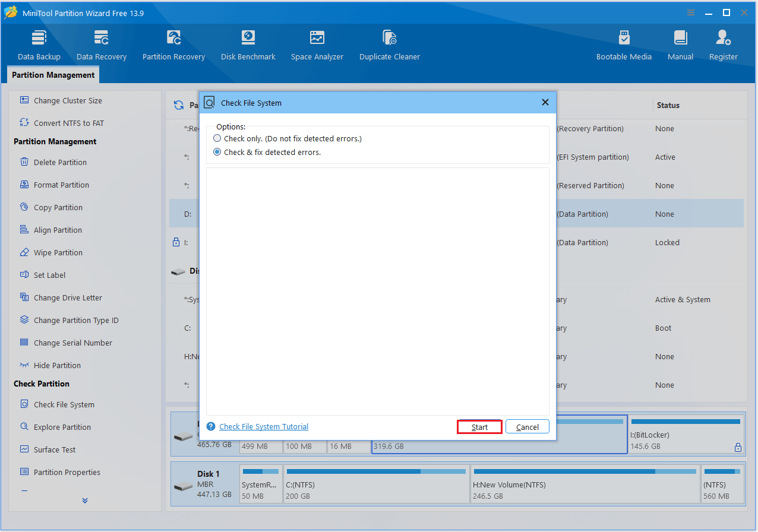Image resolution: width=758 pixels, height=532 pixels.
Task: Click the I:(BitLocker) block in disk map
Action: (x=686, y=435)
